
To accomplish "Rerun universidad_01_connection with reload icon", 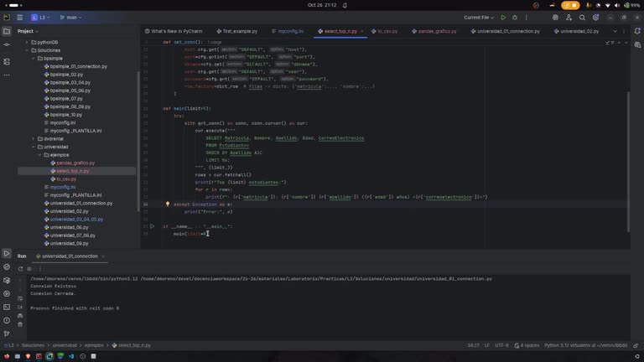I will (x=20, y=269).
